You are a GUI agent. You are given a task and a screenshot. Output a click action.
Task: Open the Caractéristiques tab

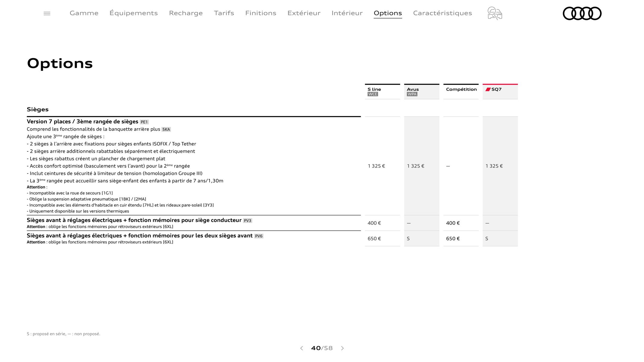point(442,13)
